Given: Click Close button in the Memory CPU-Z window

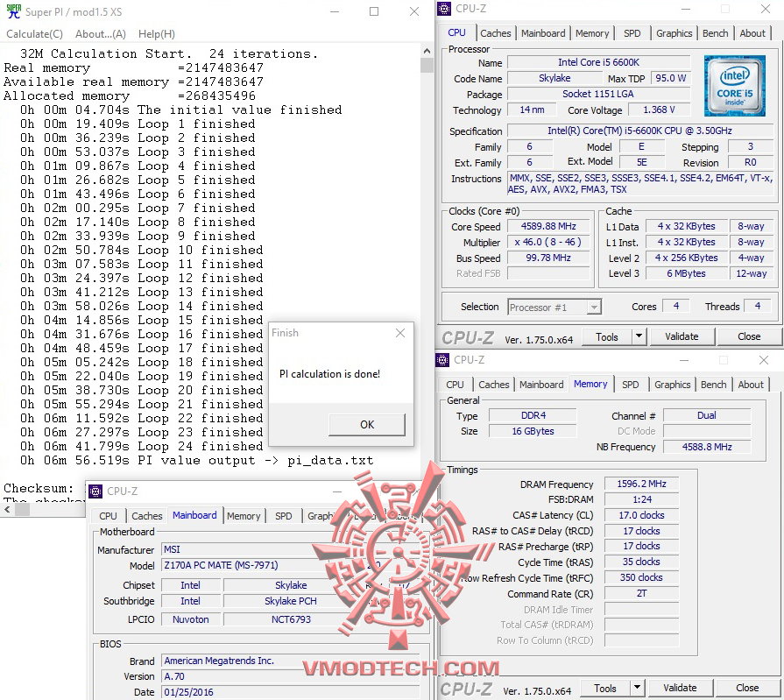Looking at the screenshot, I should 747,689.
